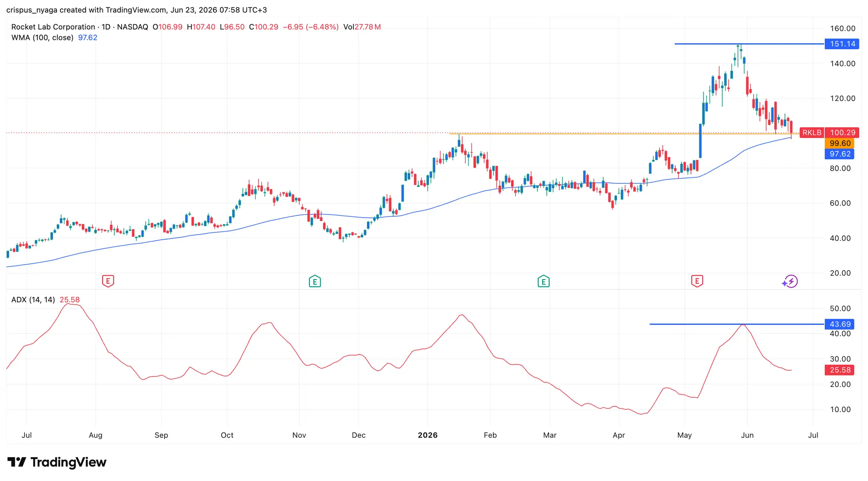
Task: Click the blue 97.62 label on the price axis
Action: coord(840,154)
